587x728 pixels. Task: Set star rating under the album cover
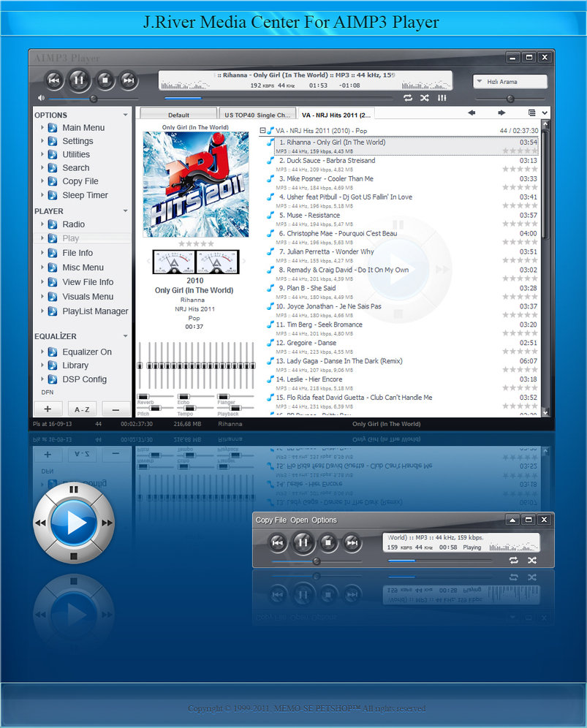click(x=196, y=243)
